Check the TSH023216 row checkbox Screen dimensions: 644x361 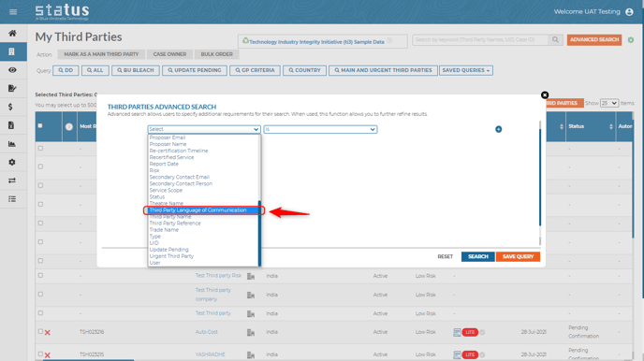click(x=40, y=331)
